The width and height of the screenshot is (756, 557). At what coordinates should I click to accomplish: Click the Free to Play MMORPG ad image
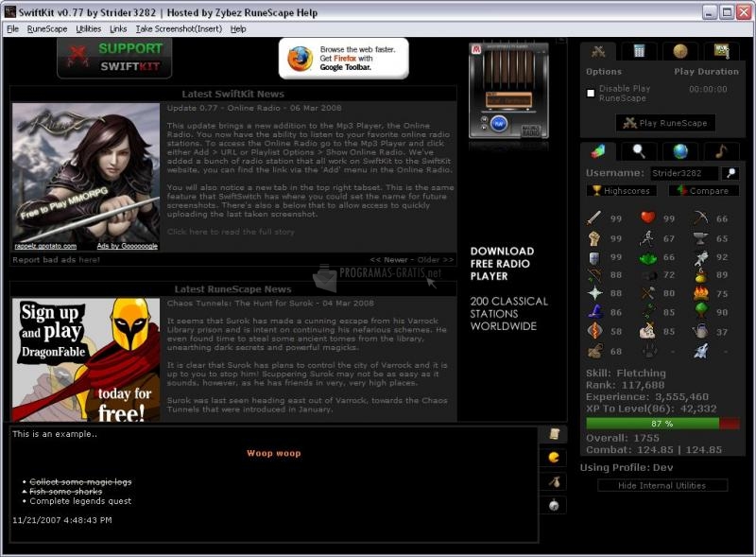[x=86, y=177]
